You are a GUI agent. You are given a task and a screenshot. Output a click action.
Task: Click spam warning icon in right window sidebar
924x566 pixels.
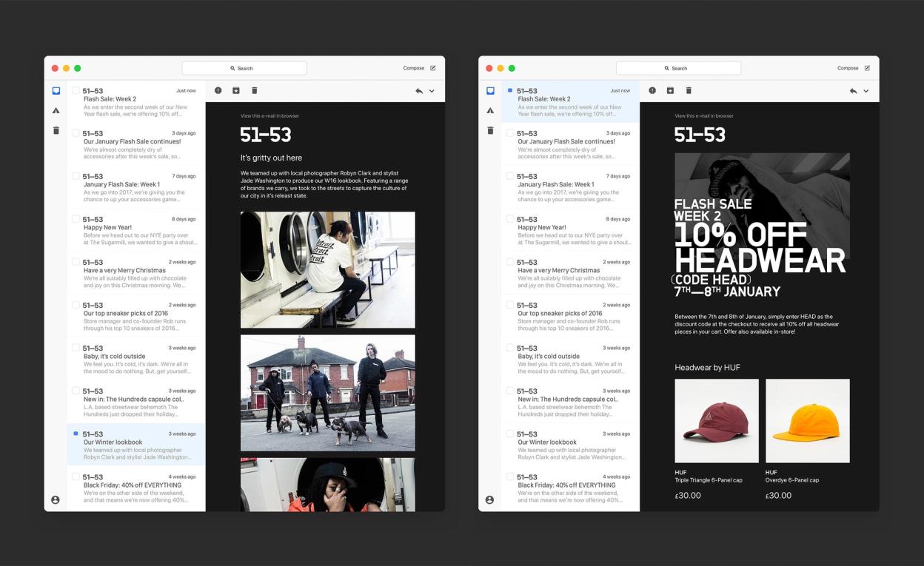pyautogui.click(x=490, y=110)
